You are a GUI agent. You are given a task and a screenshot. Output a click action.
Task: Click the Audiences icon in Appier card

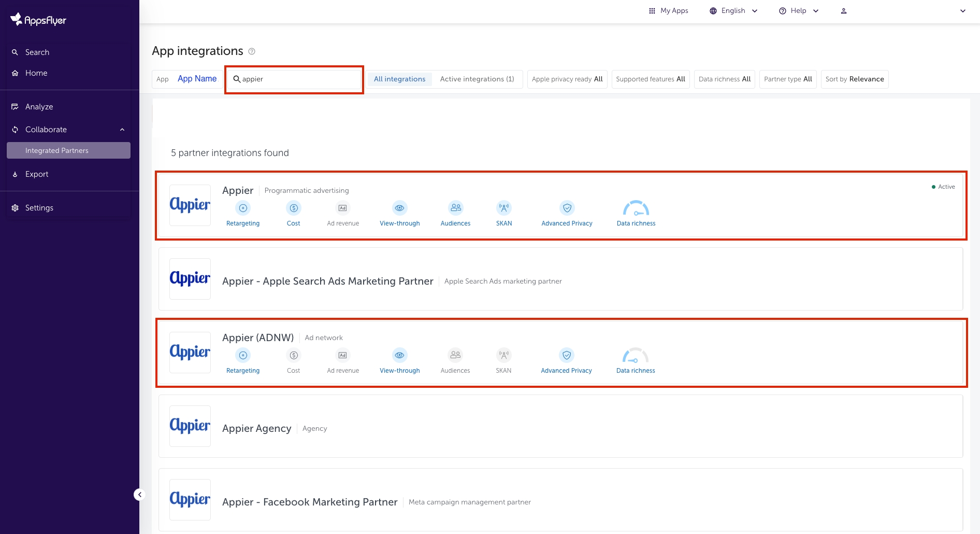coord(455,208)
